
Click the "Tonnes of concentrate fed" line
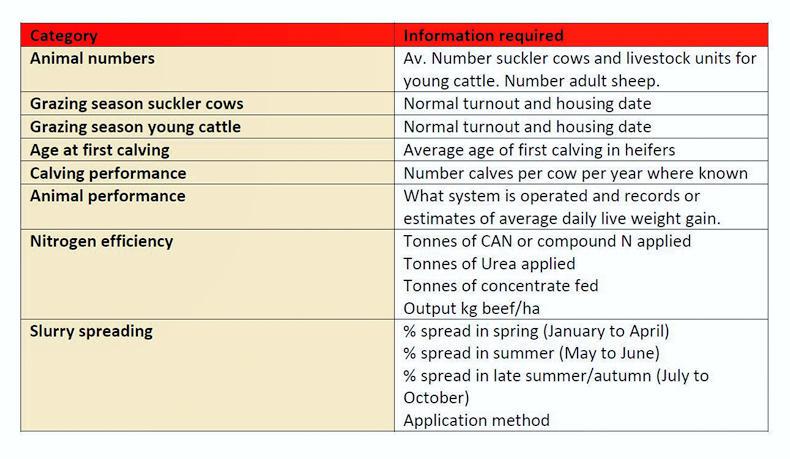click(500, 287)
